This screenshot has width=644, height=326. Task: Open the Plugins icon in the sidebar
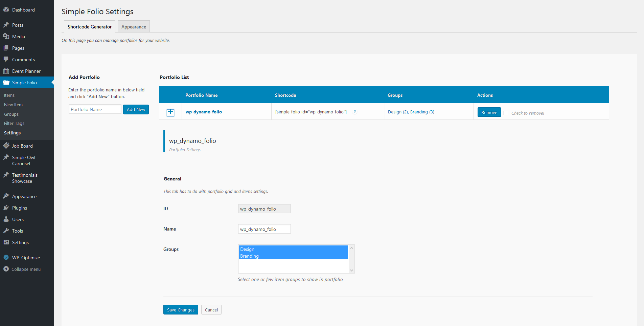[6, 208]
